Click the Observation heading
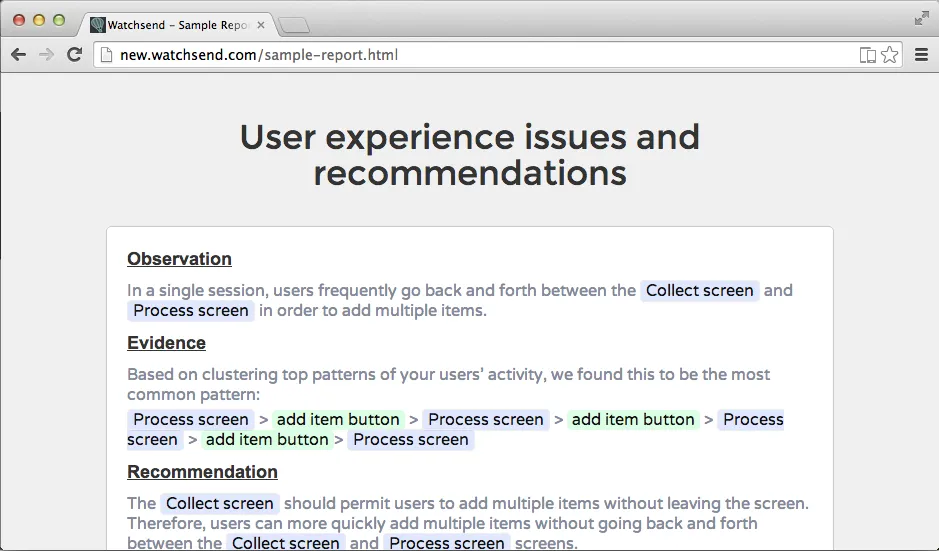This screenshot has height=551, width=939. (x=179, y=259)
